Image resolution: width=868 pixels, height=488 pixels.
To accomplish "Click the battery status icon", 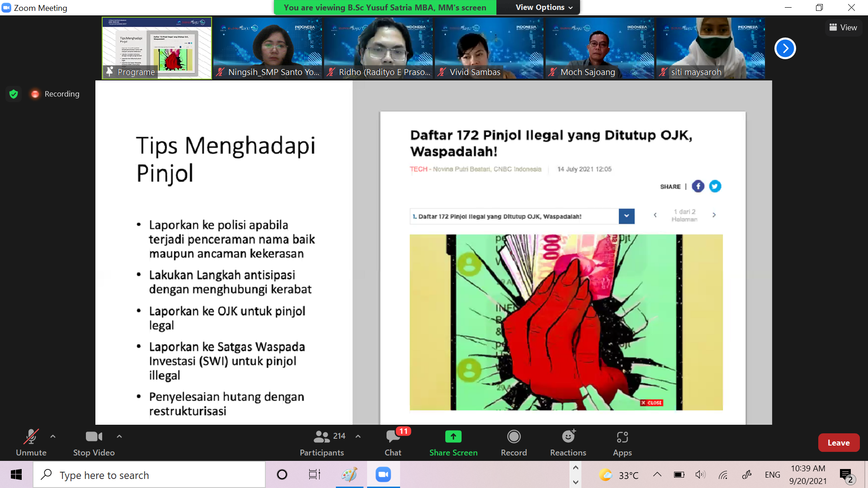I will coord(679,474).
